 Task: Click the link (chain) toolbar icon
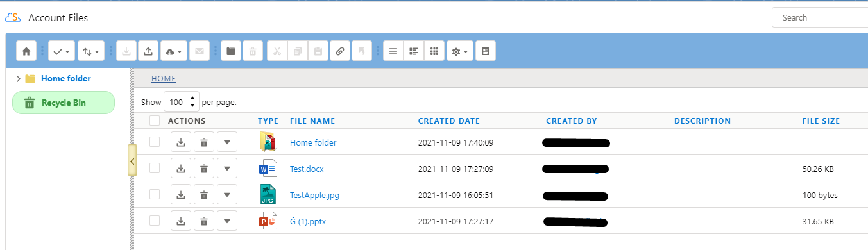(340, 51)
